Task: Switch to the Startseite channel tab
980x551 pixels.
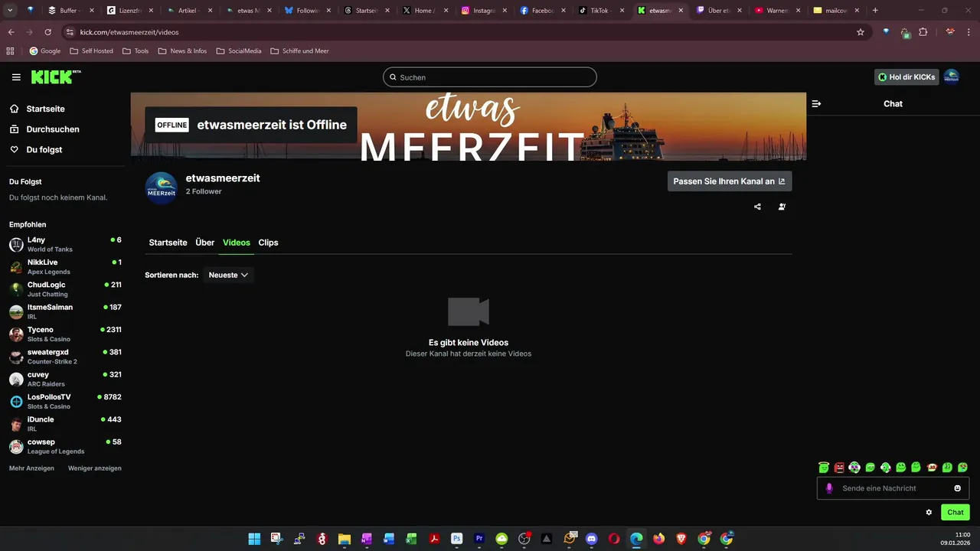Action: click(x=168, y=243)
